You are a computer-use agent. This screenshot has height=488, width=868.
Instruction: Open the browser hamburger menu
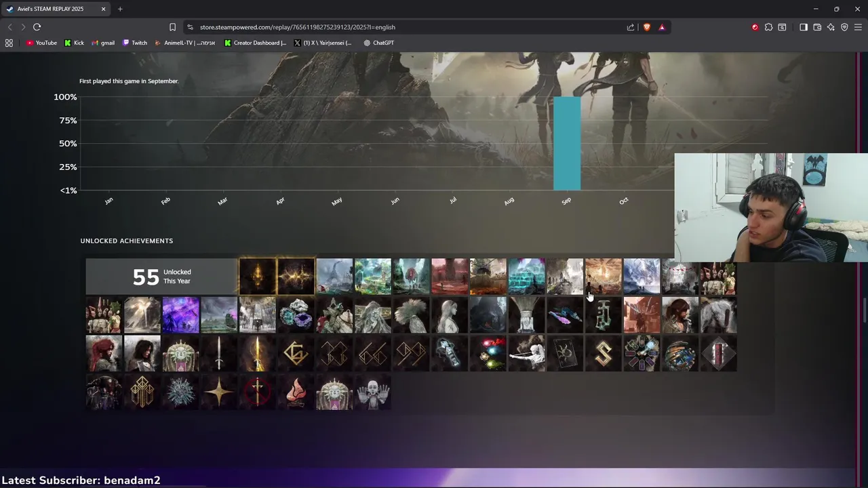coord(858,27)
